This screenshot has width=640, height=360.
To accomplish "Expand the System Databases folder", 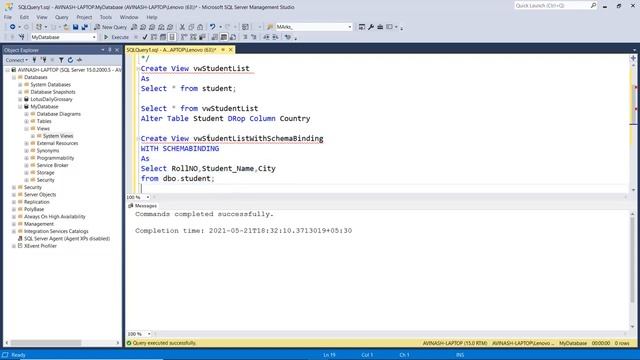I will [20, 84].
